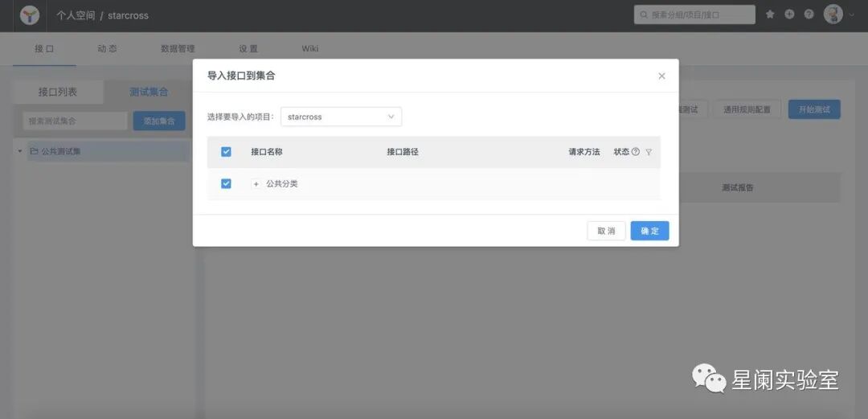Open the help question mark icon
This screenshot has width=868, height=419.
(809, 14)
